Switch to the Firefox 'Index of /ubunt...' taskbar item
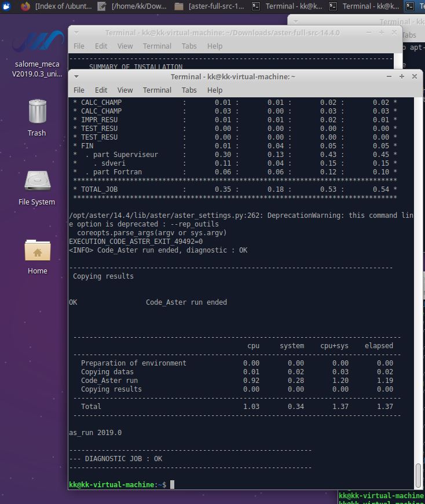 [57, 6]
